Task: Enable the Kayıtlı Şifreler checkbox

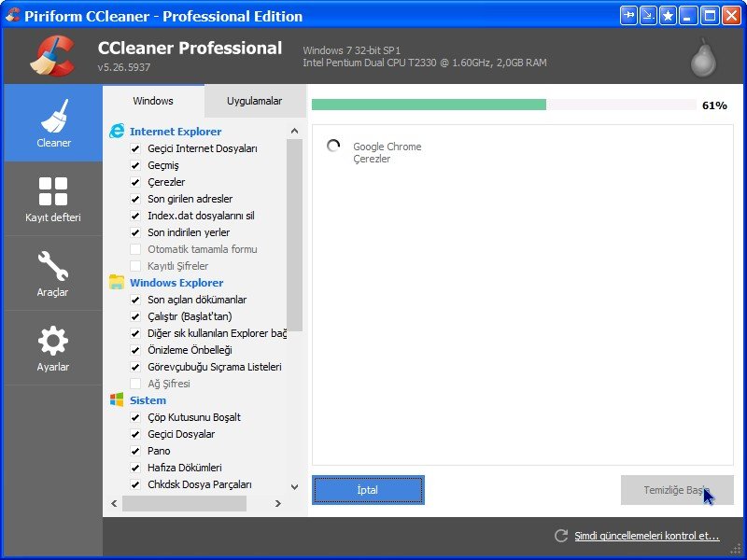Action: coord(135,266)
